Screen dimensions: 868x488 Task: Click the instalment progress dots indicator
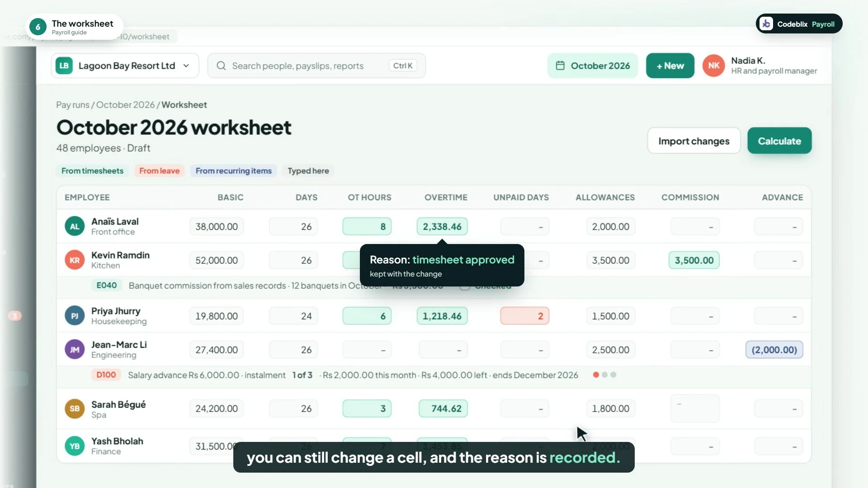pyautogui.click(x=604, y=375)
